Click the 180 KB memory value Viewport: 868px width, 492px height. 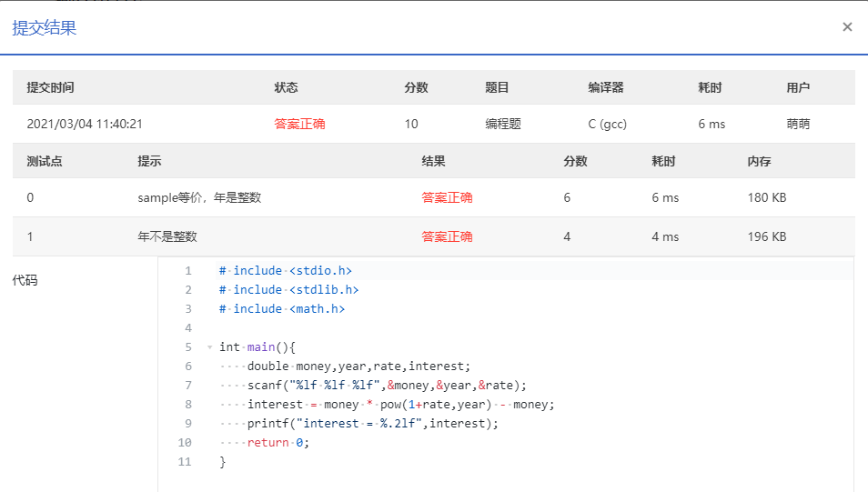click(x=767, y=197)
